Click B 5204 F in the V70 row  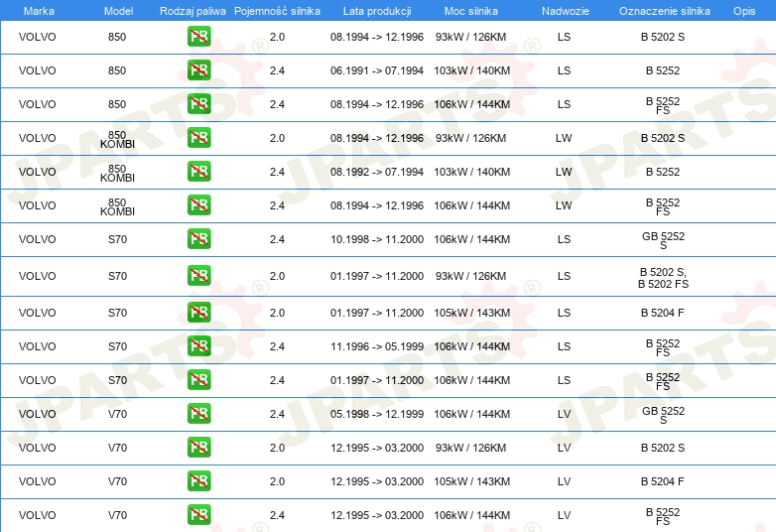pyautogui.click(x=663, y=481)
